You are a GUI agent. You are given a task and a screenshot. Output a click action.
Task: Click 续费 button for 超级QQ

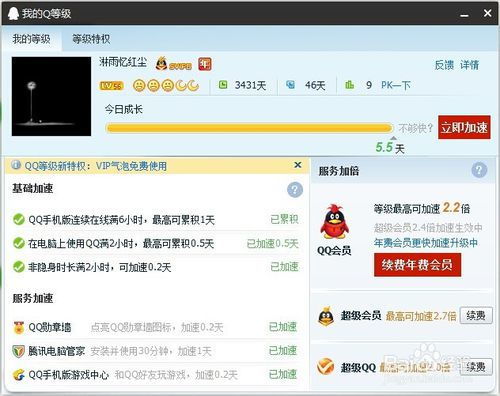click(x=476, y=367)
